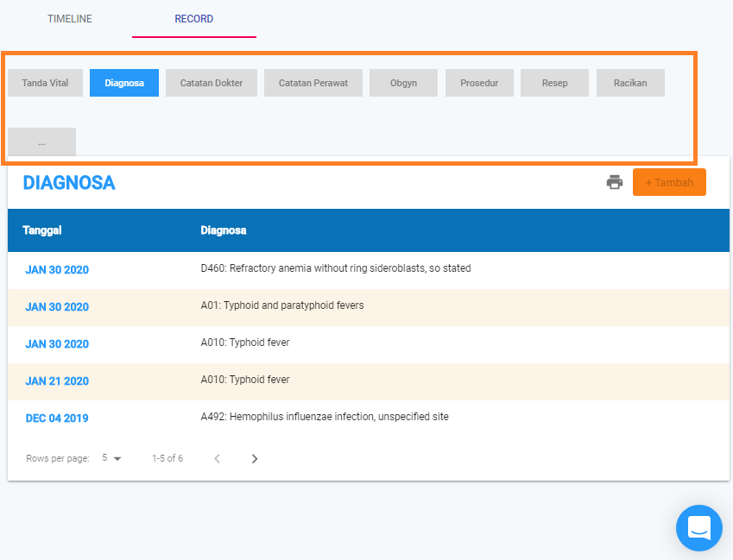733x560 pixels.
Task: Select the RECORD tab
Action: 194,19
